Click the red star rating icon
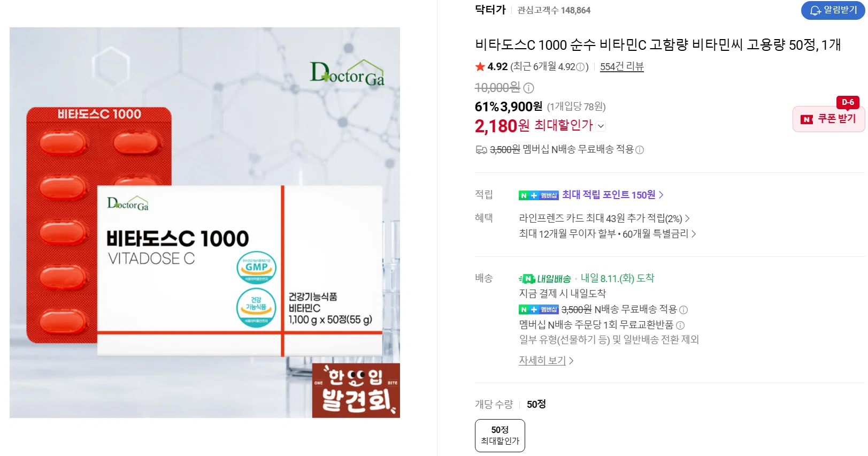The width and height of the screenshot is (868, 456). coord(480,66)
